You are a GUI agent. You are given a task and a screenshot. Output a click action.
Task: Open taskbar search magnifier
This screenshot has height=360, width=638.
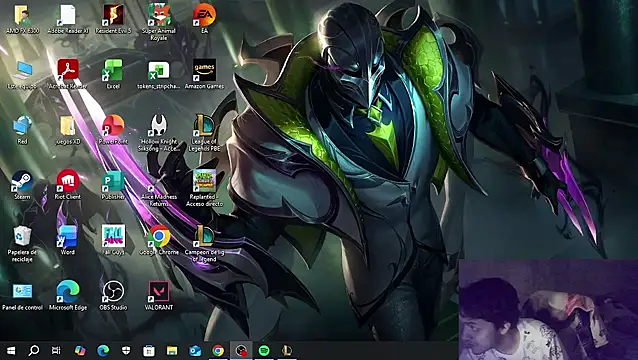click(x=34, y=350)
